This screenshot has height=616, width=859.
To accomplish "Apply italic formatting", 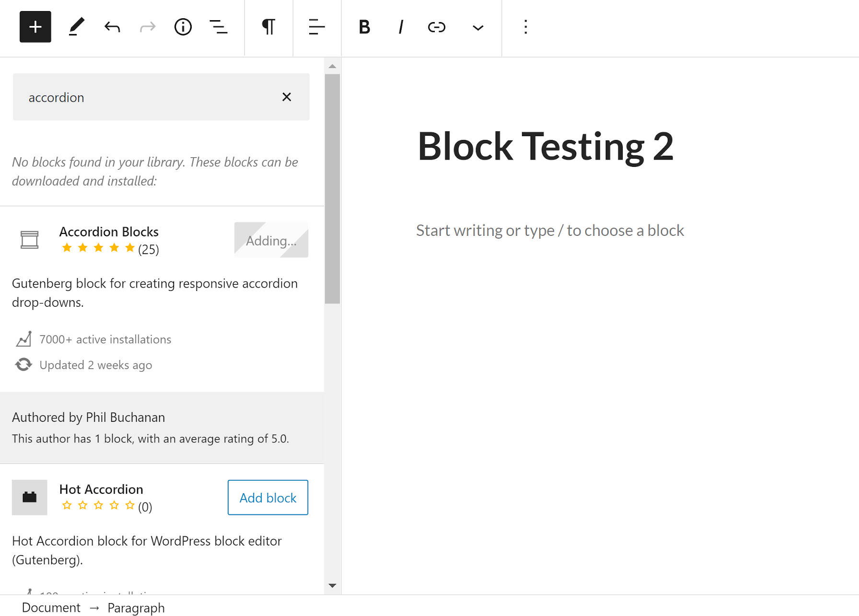I will click(400, 27).
